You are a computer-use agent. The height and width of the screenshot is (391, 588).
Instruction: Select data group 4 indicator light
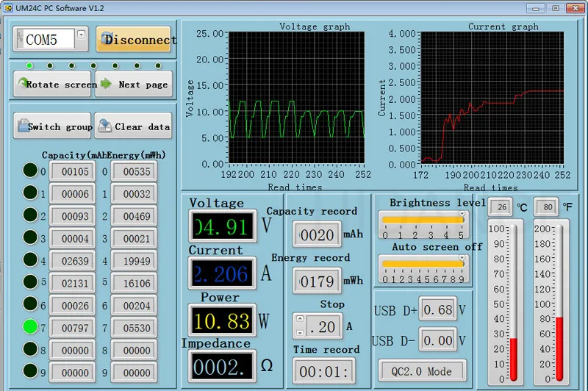30,259
